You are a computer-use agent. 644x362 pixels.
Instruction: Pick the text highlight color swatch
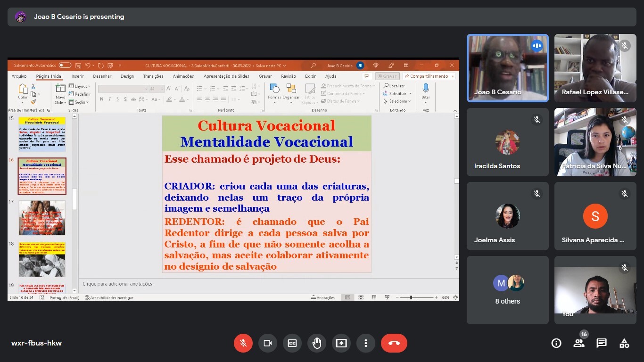[169, 99]
